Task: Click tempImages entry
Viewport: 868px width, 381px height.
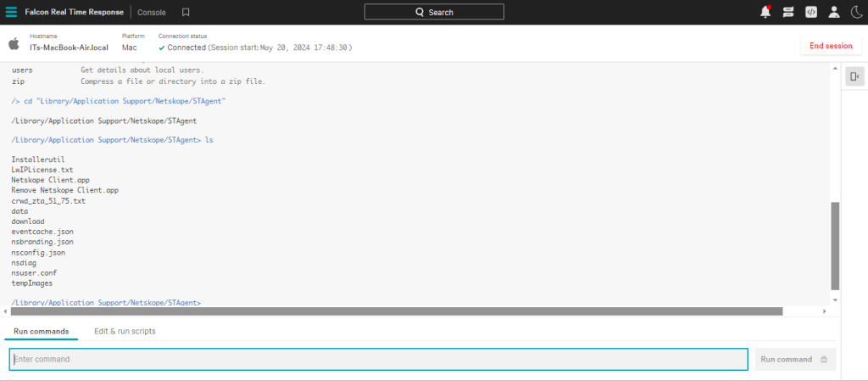Action: click(x=31, y=283)
